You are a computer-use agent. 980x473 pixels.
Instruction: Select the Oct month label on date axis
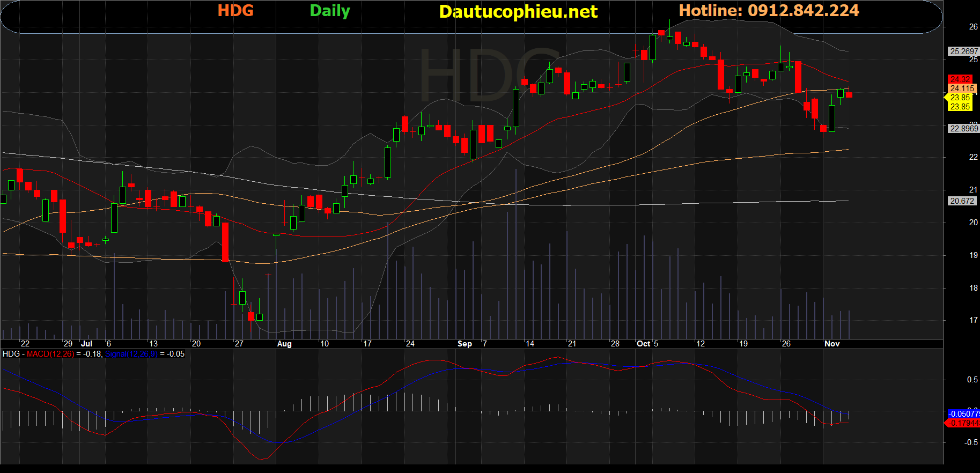(x=643, y=344)
